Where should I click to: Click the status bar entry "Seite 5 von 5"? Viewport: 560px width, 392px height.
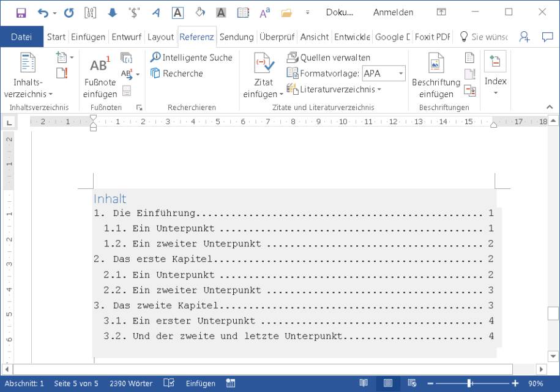point(76,383)
